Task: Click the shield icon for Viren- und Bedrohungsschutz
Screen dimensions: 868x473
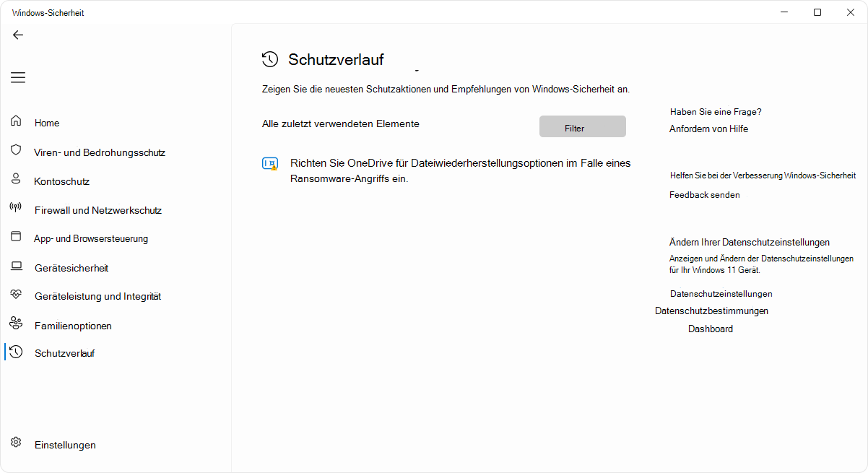Action: (16, 150)
